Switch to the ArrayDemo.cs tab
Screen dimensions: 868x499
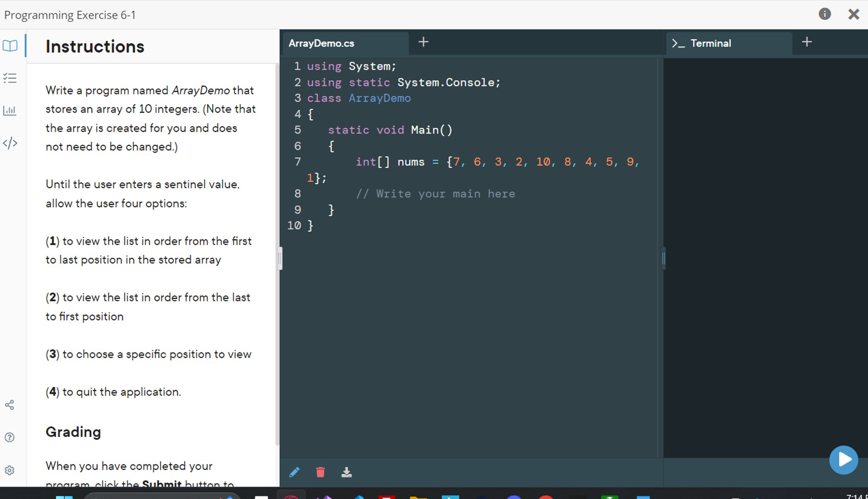click(321, 43)
